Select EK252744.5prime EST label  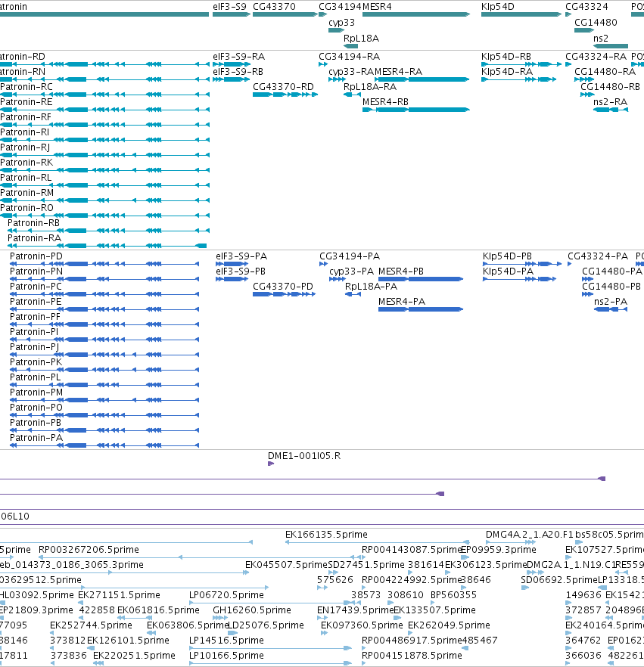(91, 625)
